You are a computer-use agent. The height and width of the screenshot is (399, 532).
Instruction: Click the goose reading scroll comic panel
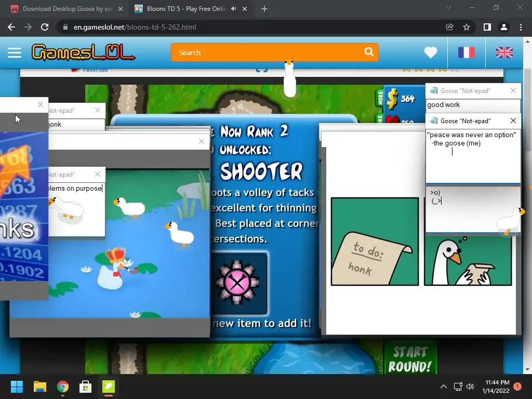[468, 261]
